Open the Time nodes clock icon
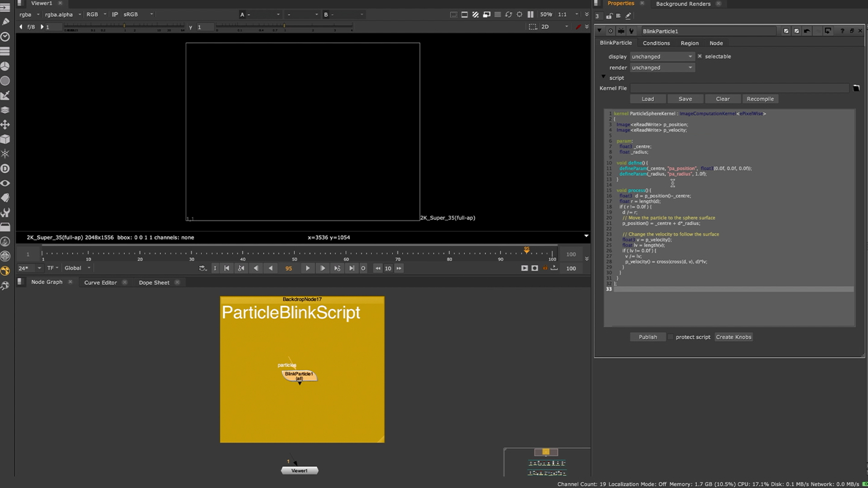Viewport: 868px width, 488px height. coord(5,37)
